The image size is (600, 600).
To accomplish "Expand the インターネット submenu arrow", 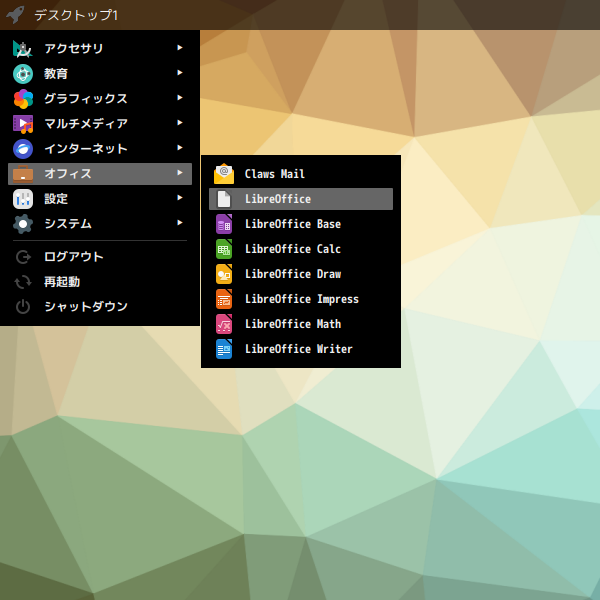I will pyautogui.click(x=180, y=148).
